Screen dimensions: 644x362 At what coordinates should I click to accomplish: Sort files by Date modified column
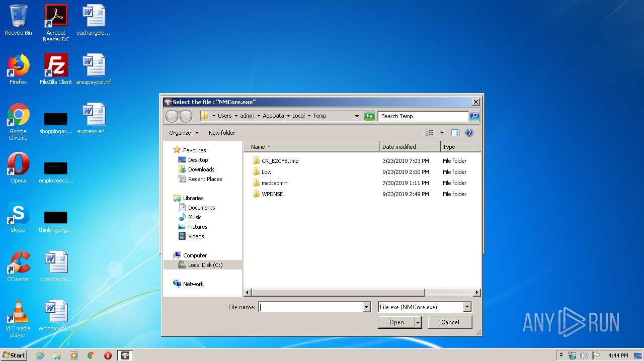[x=410, y=147]
